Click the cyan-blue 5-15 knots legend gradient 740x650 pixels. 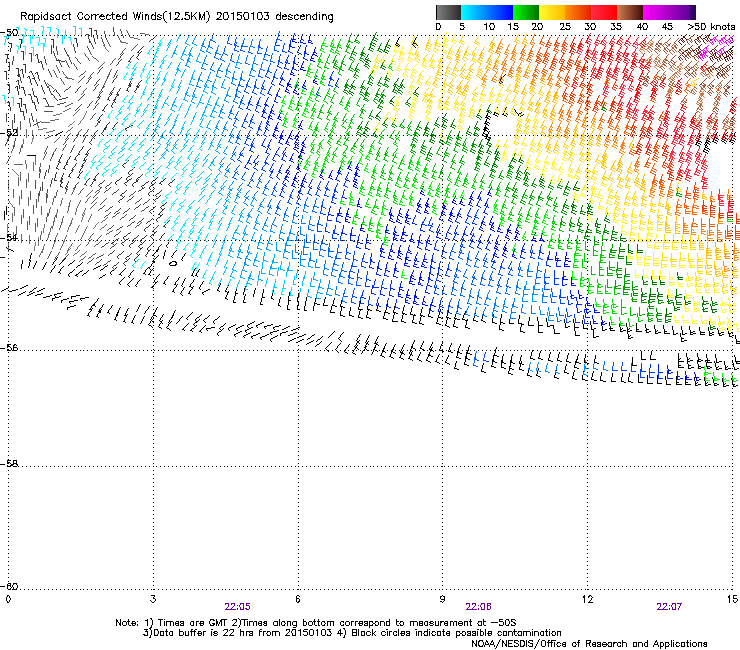487,12
